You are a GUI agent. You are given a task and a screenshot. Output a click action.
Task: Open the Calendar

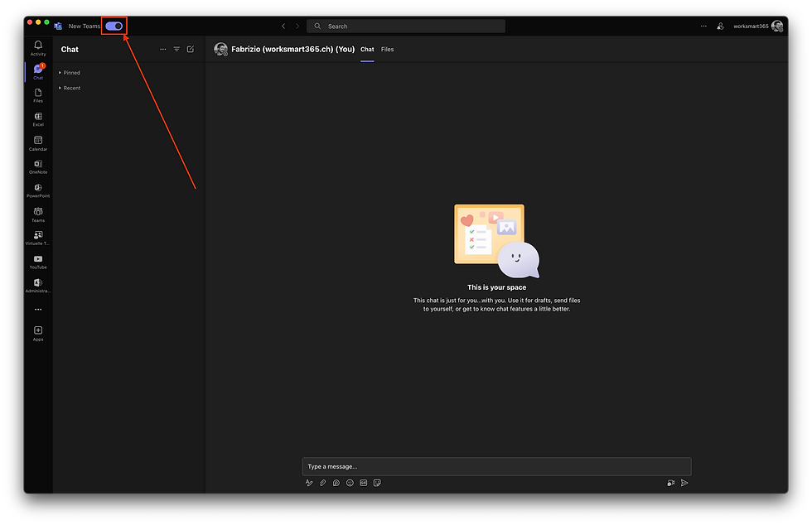[38, 143]
